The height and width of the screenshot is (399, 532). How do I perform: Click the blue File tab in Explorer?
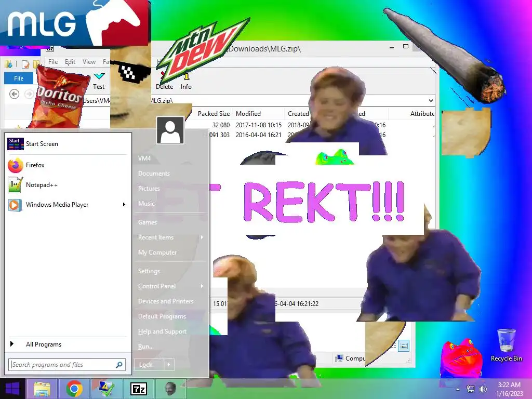[x=19, y=78]
